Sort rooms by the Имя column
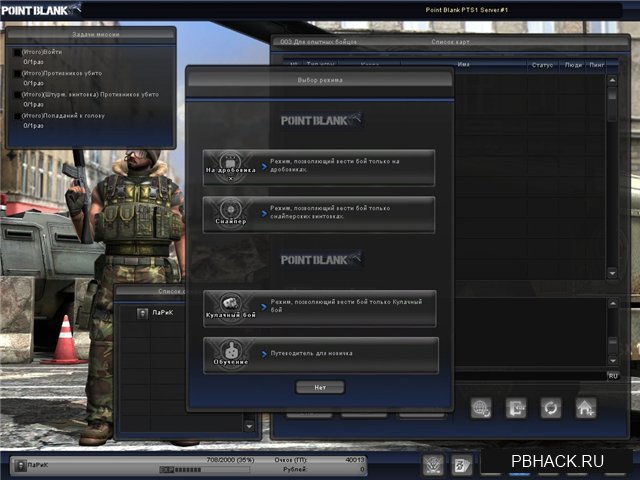640x480 pixels. pyautogui.click(x=463, y=64)
